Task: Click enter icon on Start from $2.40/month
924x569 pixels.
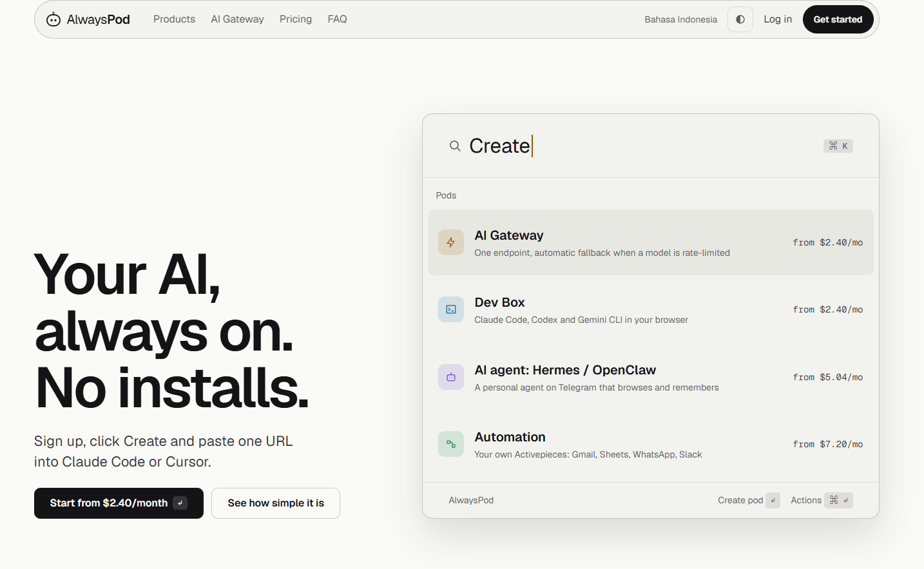Action: [x=180, y=503]
